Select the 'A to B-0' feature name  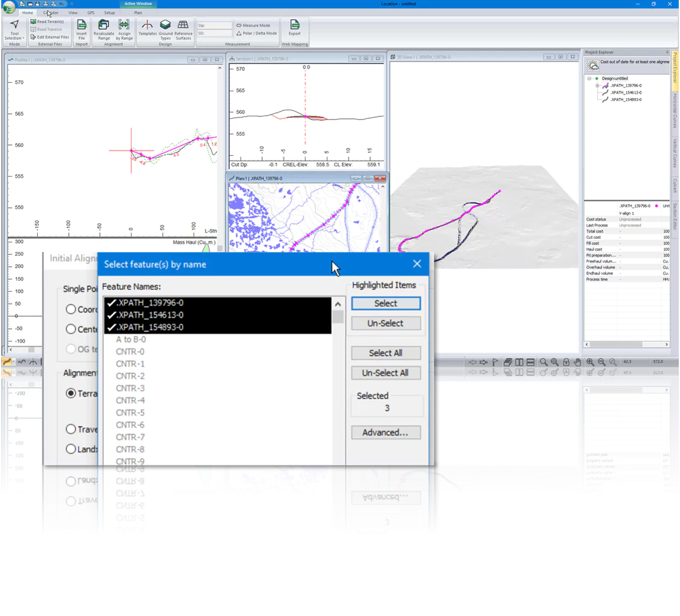tap(130, 339)
